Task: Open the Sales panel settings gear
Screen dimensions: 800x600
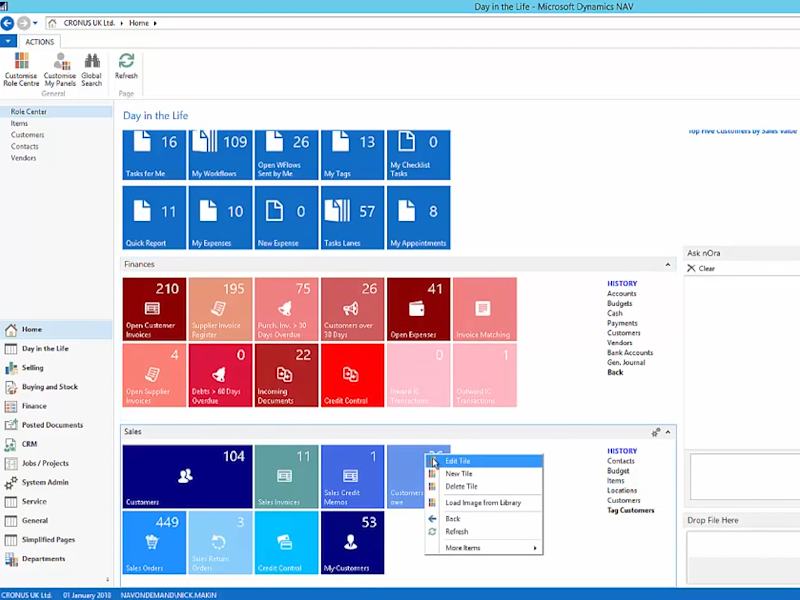Action: (656, 433)
